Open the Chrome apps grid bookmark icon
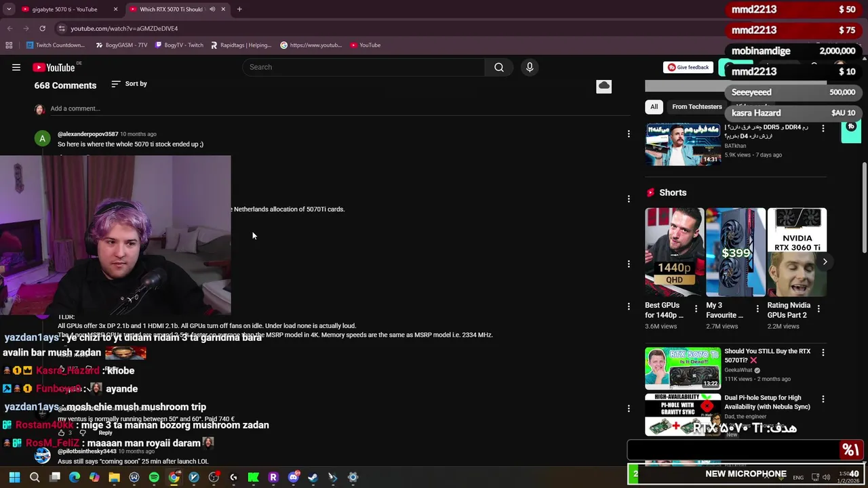 (9, 45)
